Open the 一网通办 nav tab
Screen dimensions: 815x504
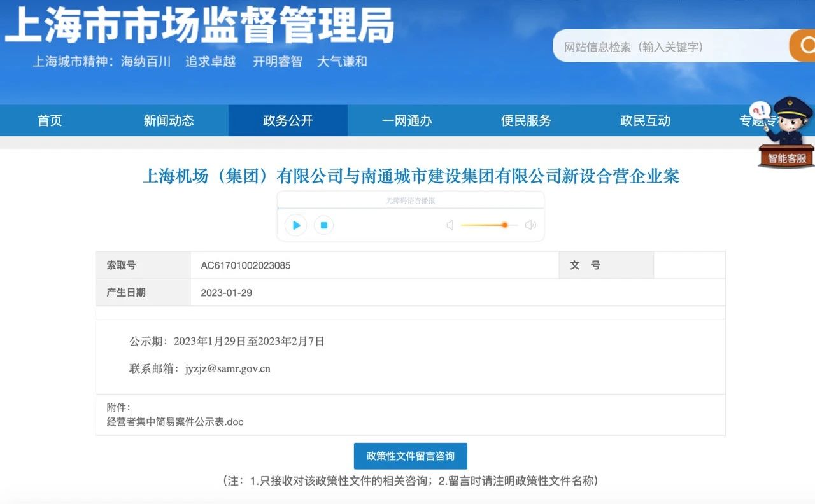coord(407,120)
